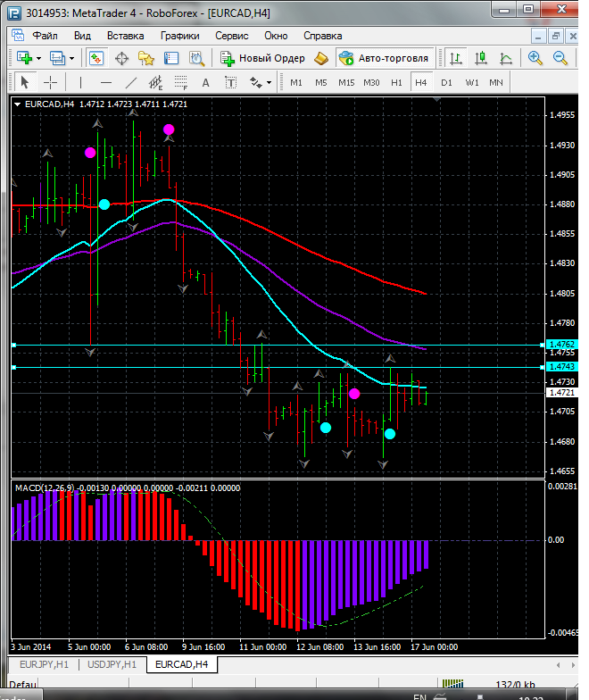Screen dimensions: 589x700
Task: Toggle the Авто-торговля auto-trading button
Action: tap(384, 58)
